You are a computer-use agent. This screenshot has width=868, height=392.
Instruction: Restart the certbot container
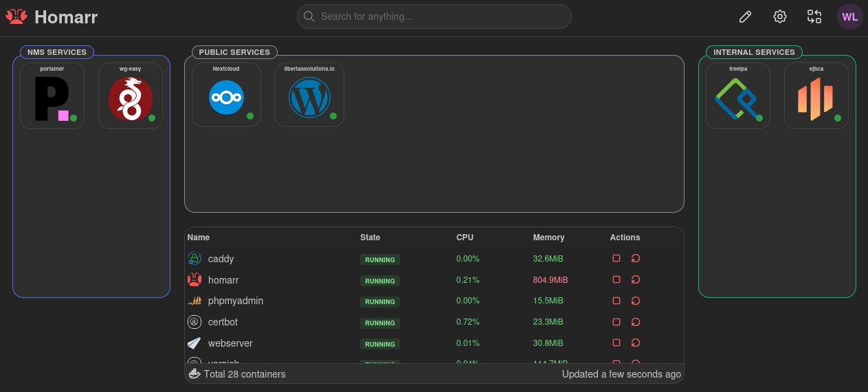[636, 321]
